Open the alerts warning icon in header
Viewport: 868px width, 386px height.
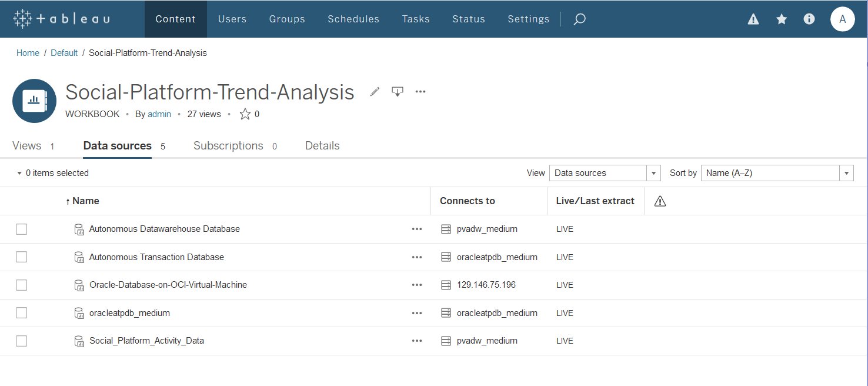coord(753,19)
